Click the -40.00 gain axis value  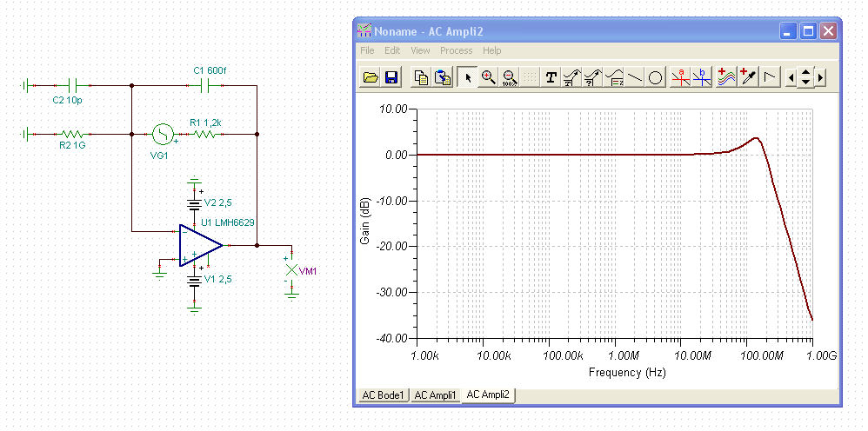(392, 337)
